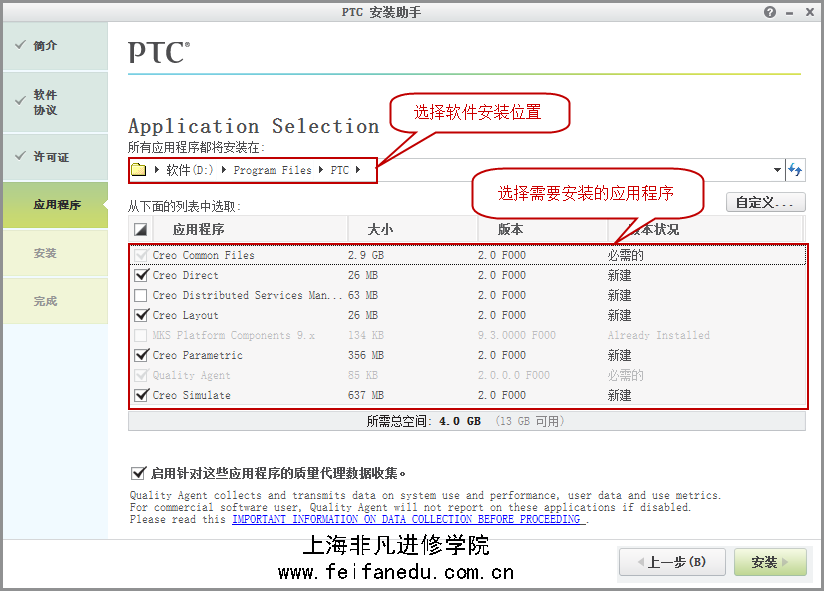Click the folder icon in the install path
The width and height of the screenshot is (824, 591).
(x=139, y=170)
